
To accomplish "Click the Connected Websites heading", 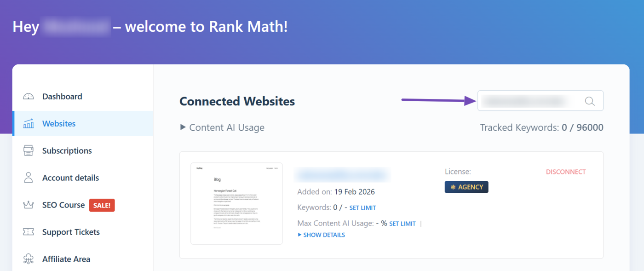I will click(x=237, y=101).
